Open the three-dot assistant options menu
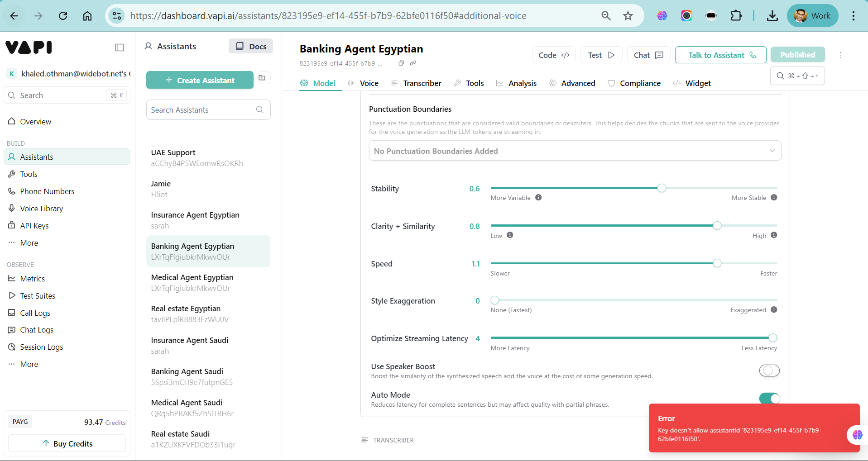Image resolution: width=868 pixels, height=461 pixels. coord(840,55)
